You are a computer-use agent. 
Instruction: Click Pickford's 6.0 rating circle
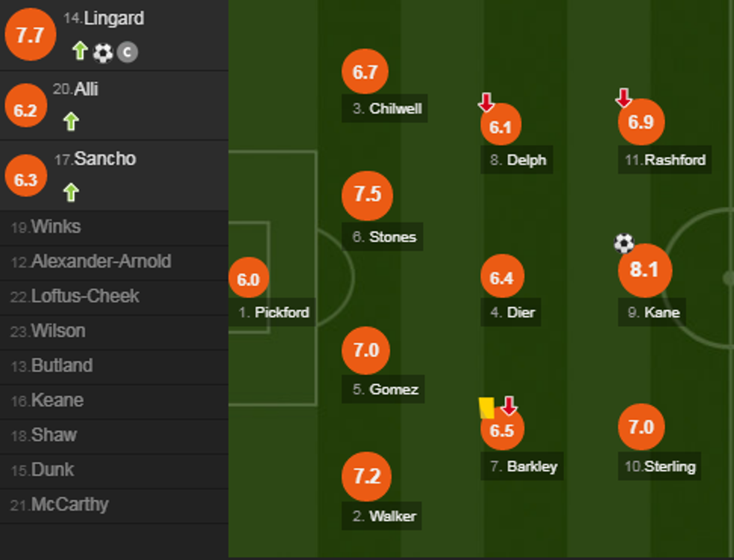[x=249, y=279]
